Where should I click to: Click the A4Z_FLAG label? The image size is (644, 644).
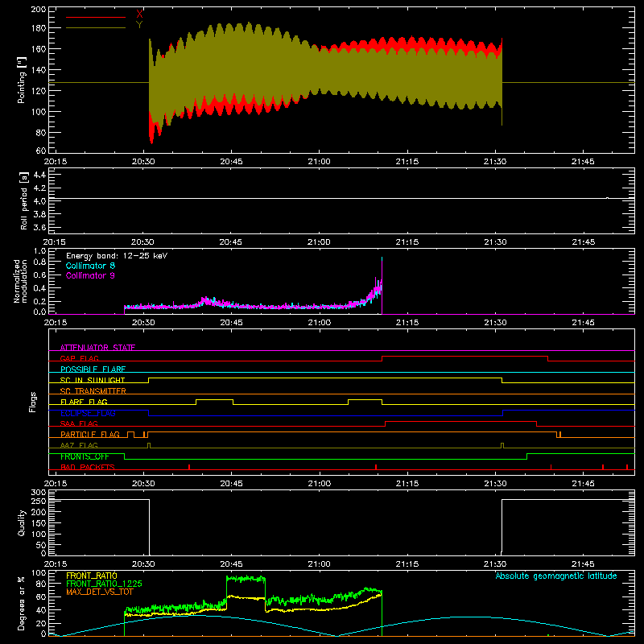tap(79, 445)
